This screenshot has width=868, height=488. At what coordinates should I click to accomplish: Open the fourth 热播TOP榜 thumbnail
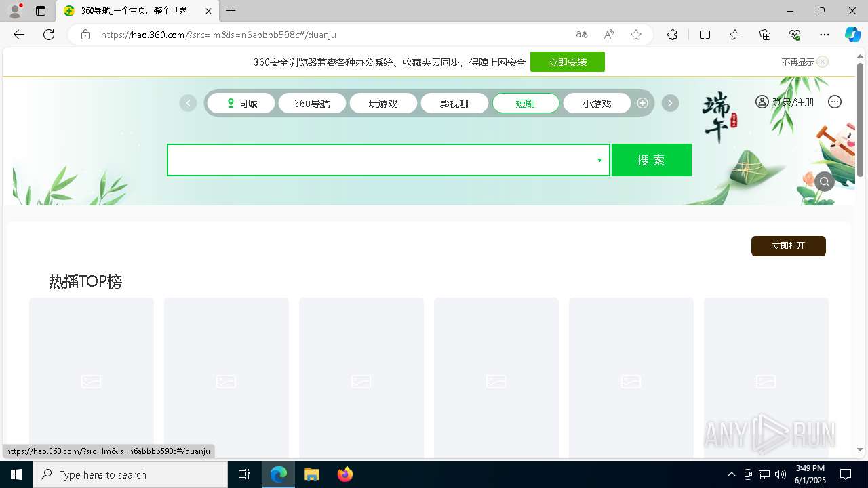tap(496, 378)
